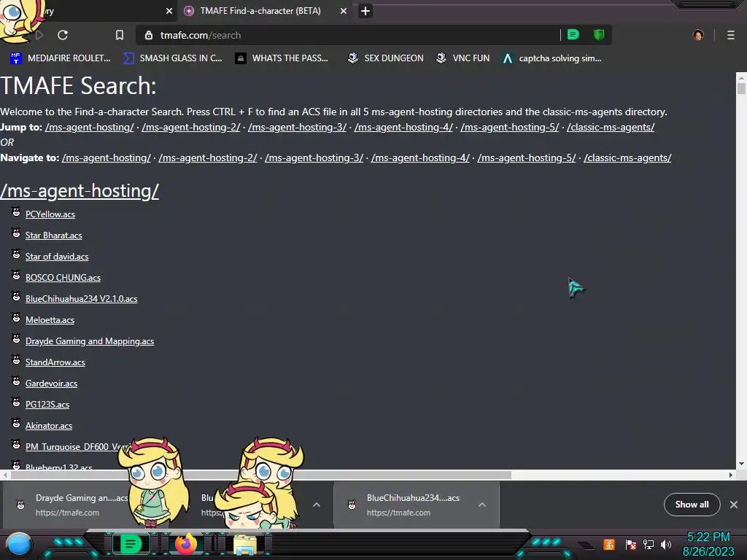
Task: Click the agent icon beside PCYellow.acs
Action: [16, 212]
